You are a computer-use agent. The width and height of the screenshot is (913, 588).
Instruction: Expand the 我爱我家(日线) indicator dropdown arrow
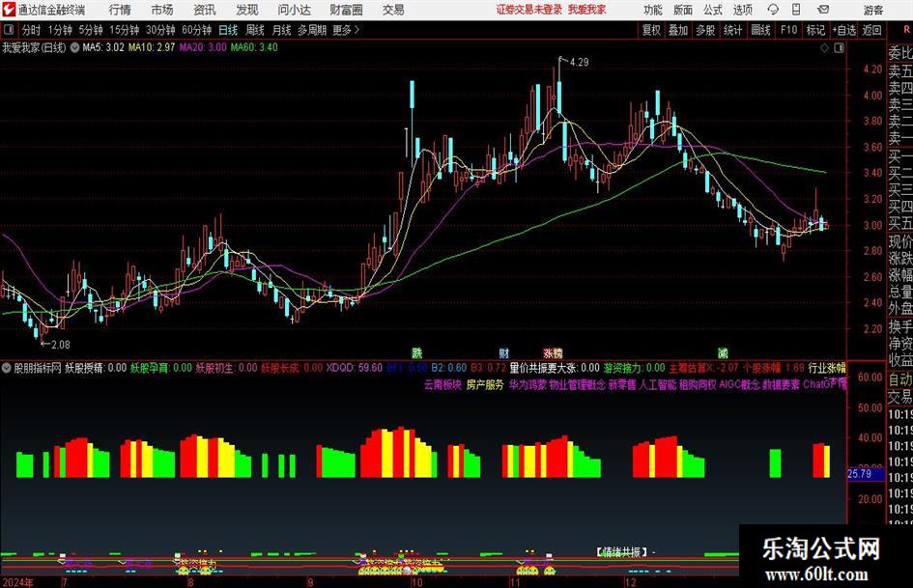(x=74, y=47)
